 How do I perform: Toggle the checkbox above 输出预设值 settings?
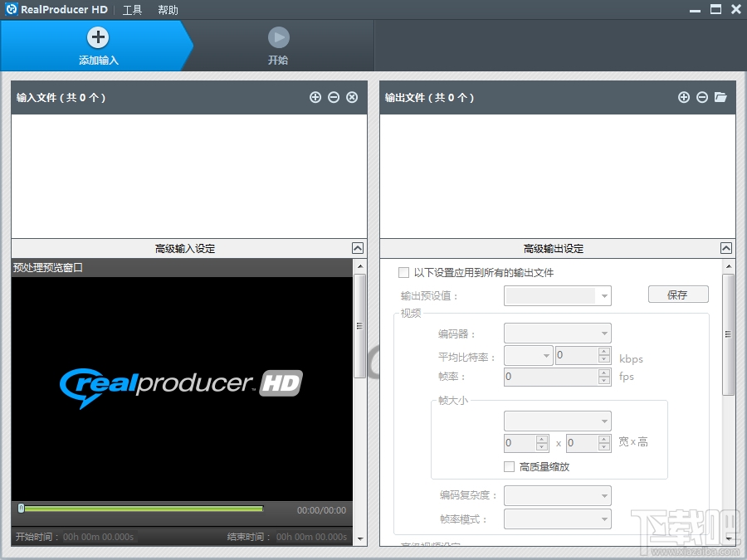pyautogui.click(x=403, y=272)
